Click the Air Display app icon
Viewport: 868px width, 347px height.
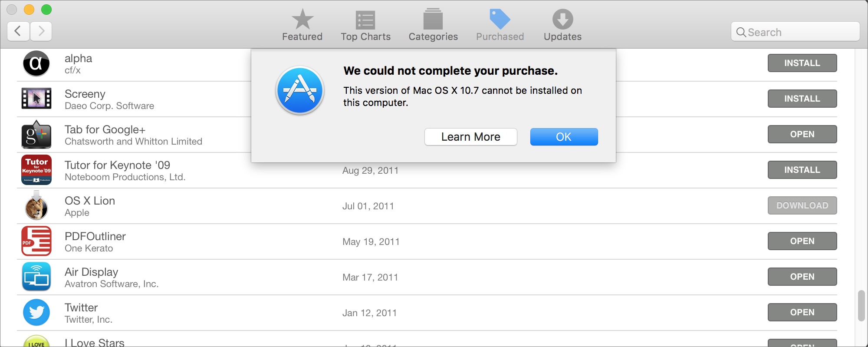coord(36,277)
